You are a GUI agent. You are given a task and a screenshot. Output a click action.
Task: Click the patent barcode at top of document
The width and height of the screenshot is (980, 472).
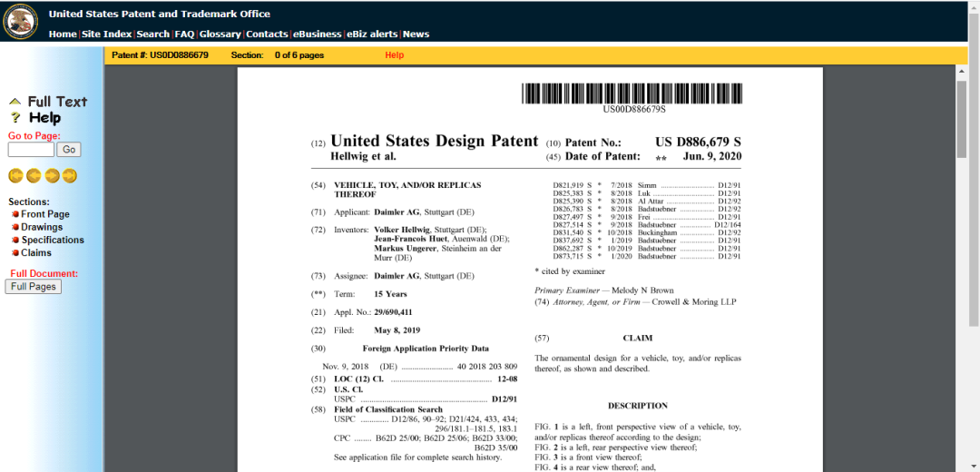(x=632, y=93)
